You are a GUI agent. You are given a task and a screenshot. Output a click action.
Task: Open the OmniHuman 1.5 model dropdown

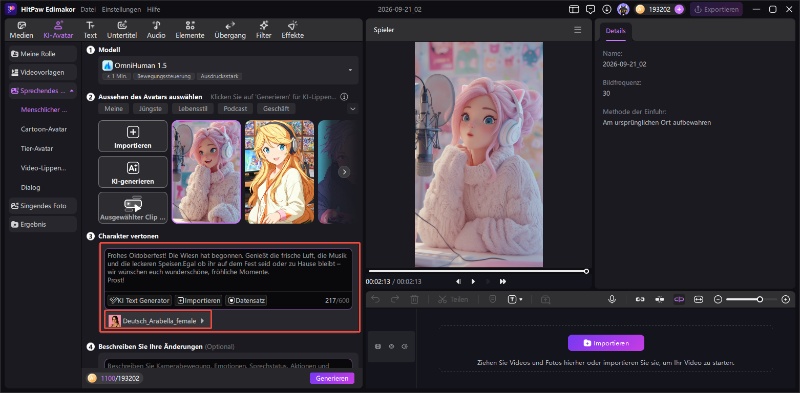pos(228,70)
